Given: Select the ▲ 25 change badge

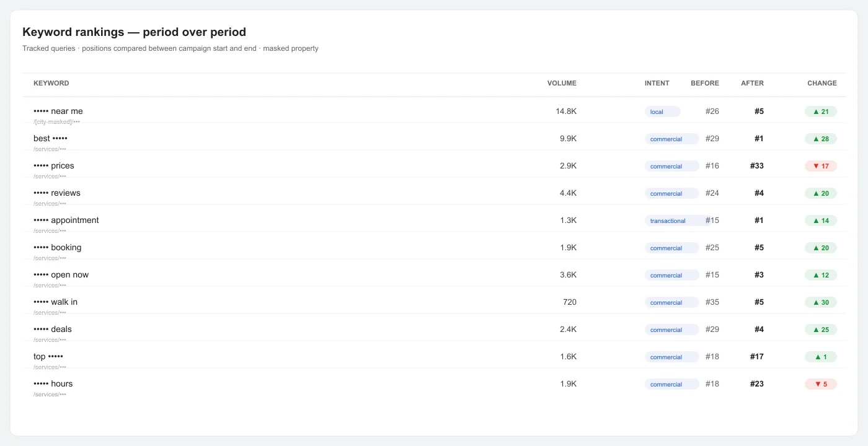Looking at the screenshot, I should click(x=821, y=330).
